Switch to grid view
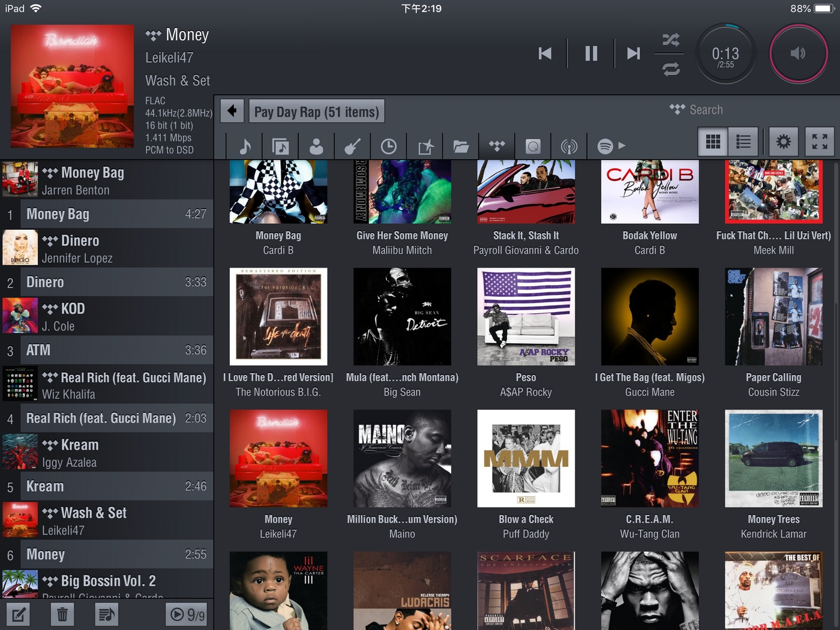The height and width of the screenshot is (630, 840). (x=713, y=142)
